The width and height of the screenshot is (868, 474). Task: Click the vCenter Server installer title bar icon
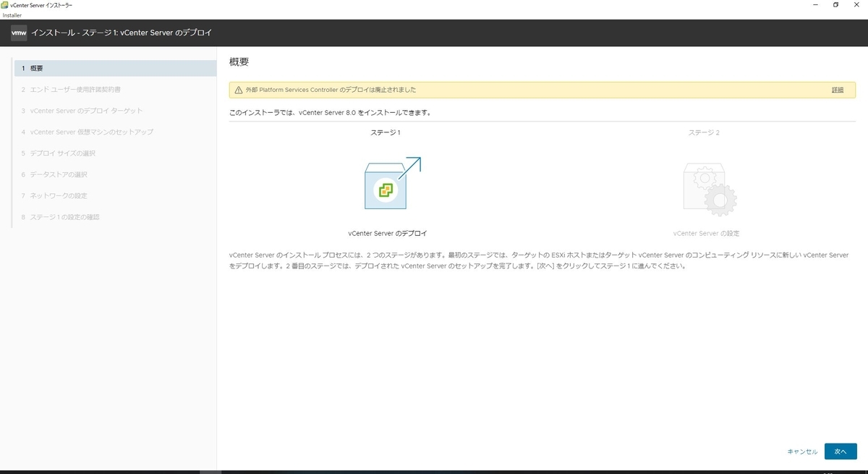pos(5,5)
